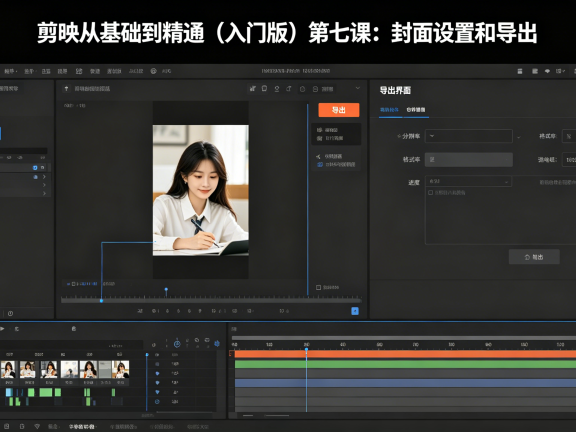The width and height of the screenshot is (576, 432).
Task: Expand the left panel row with blue icon
Action: click(44, 177)
